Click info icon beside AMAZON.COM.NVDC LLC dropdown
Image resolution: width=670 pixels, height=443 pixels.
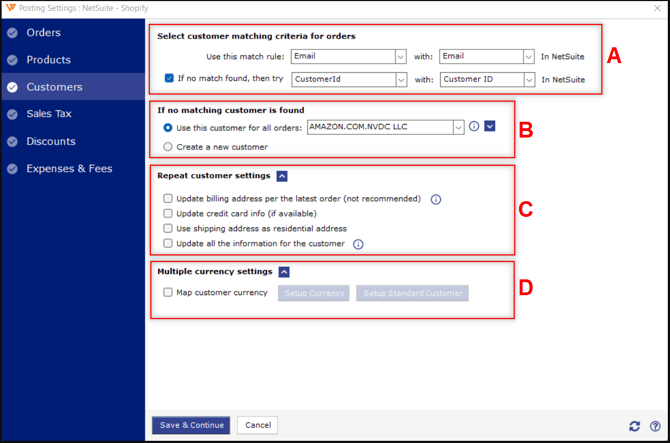click(474, 126)
